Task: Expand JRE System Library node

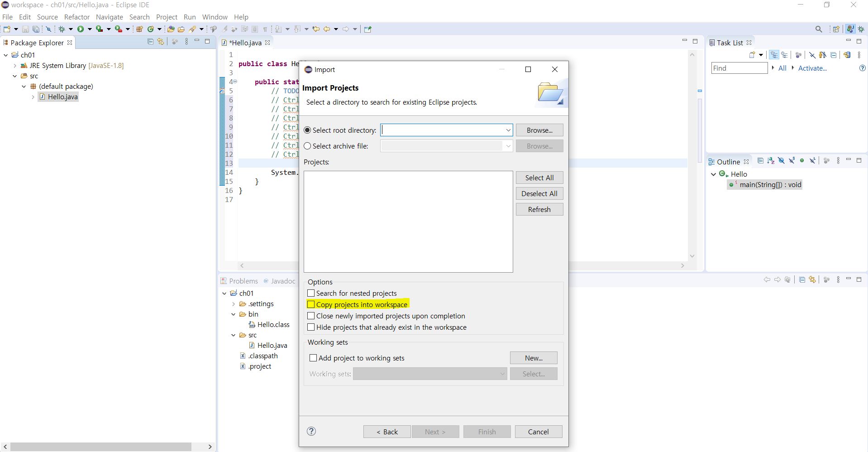Action: 15,65
